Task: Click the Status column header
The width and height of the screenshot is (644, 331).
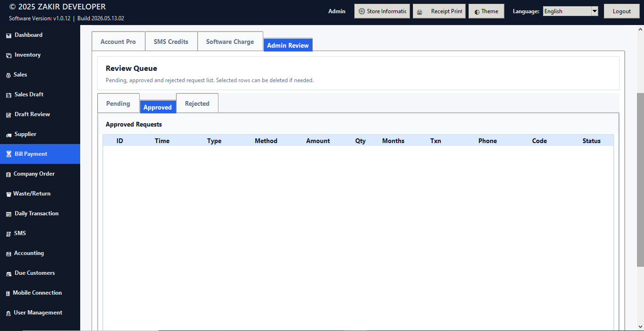Action: tap(592, 141)
